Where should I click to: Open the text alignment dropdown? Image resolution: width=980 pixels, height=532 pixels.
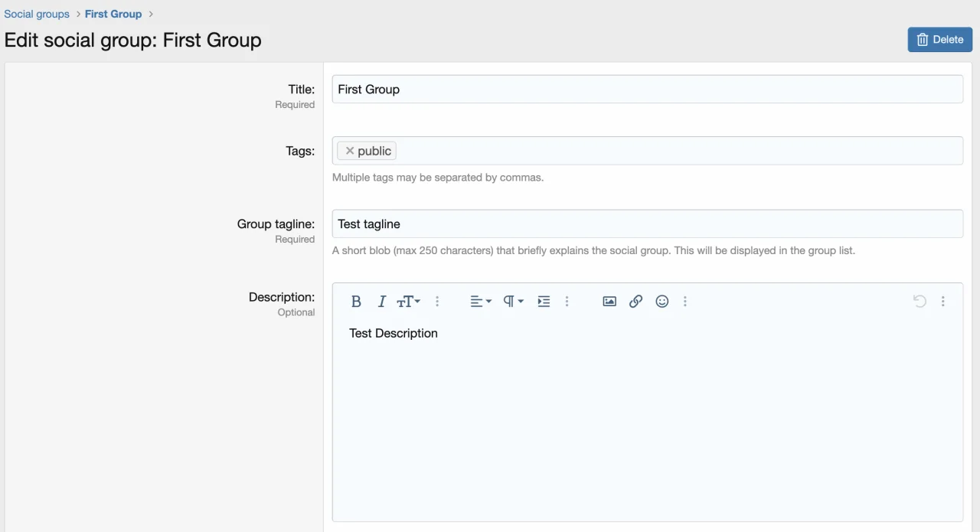[480, 302]
